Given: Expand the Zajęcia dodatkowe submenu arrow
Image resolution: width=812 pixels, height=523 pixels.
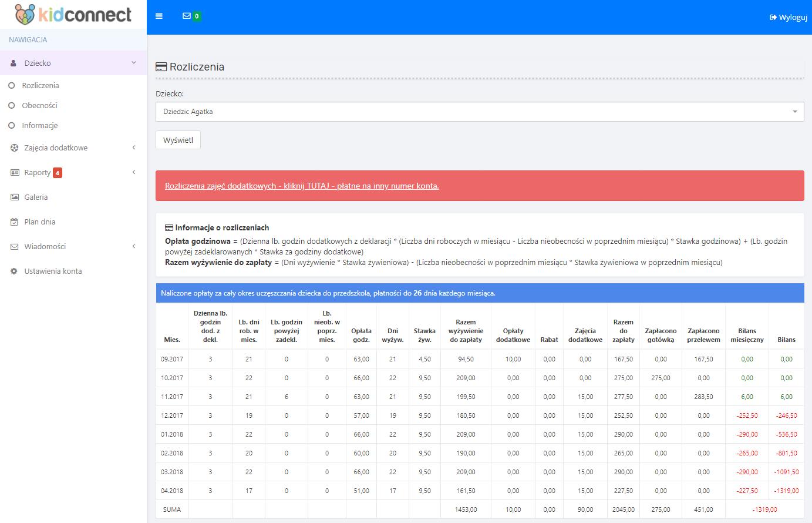Looking at the screenshot, I should pyautogui.click(x=134, y=147).
